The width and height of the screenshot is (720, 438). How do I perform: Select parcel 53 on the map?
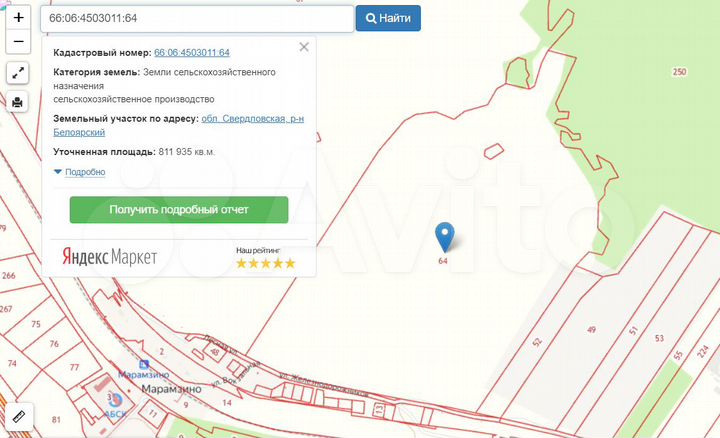pyautogui.click(x=659, y=338)
